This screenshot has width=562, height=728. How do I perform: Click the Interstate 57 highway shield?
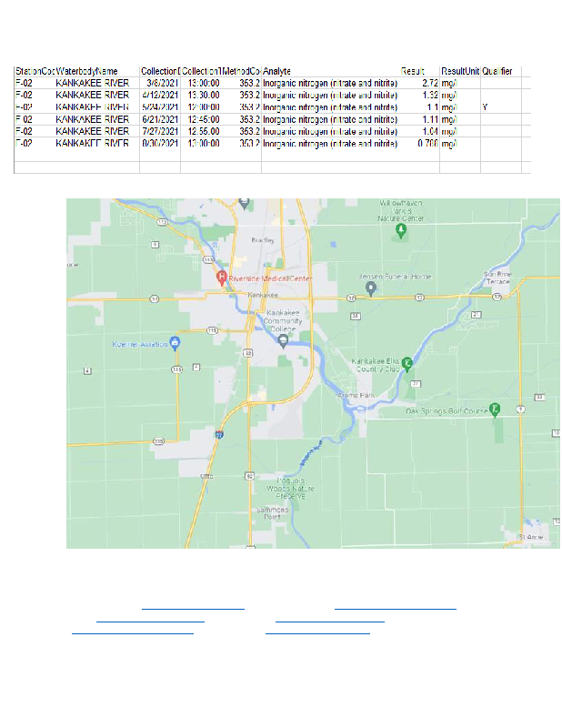point(219,436)
